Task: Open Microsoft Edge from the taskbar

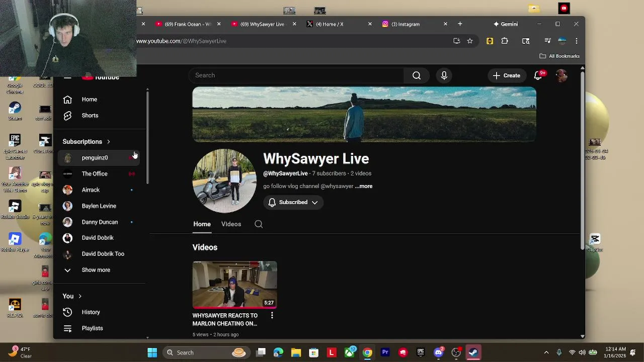Action: tap(278, 352)
